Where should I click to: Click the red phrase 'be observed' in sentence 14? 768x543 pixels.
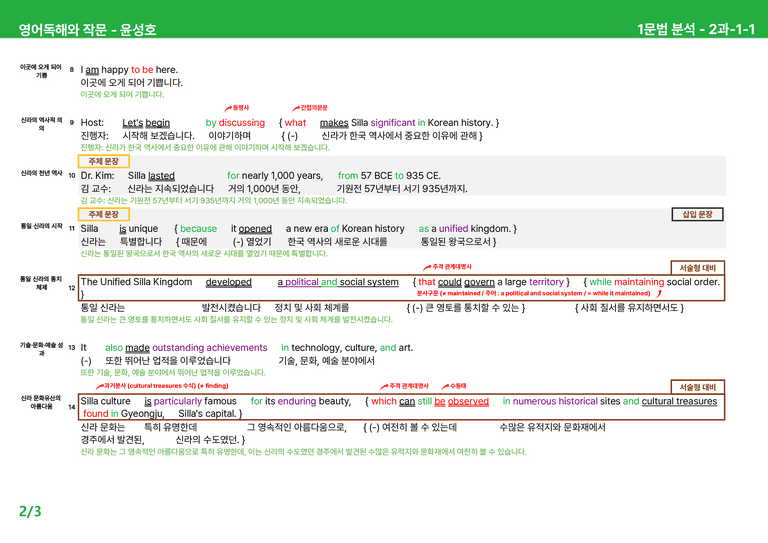(x=462, y=401)
